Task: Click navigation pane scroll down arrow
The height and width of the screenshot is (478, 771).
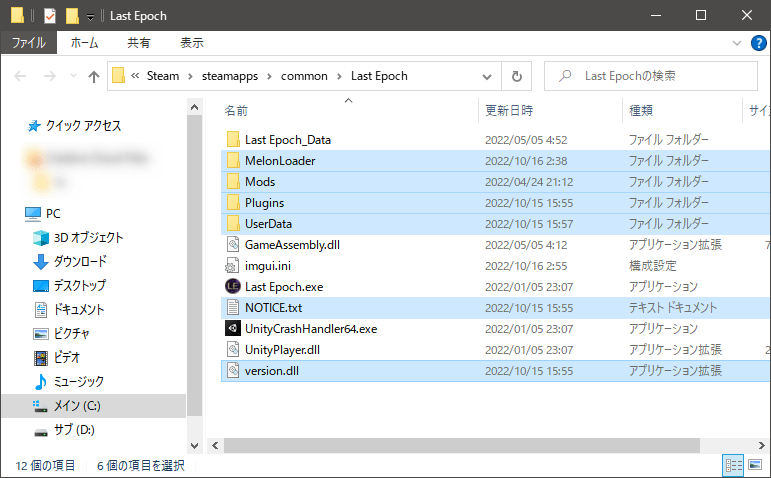Action: pos(195,446)
